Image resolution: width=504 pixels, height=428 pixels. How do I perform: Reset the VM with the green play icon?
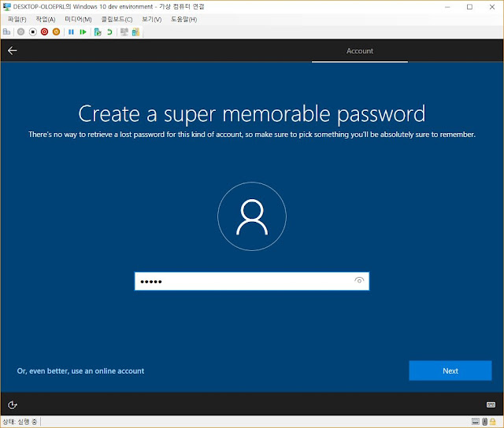pos(83,31)
